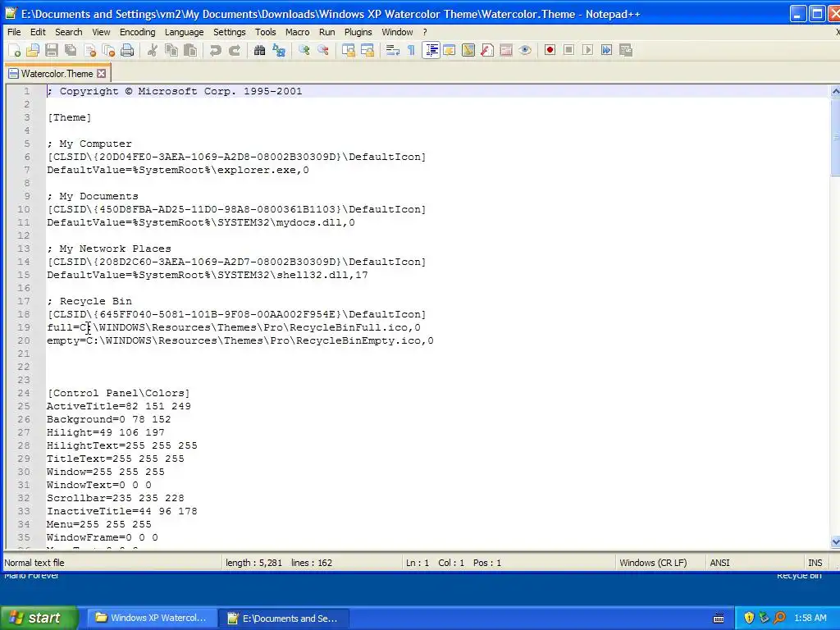The image size is (840, 630).
Task: Save the recorded macro with the last toolbar icon
Action: [x=625, y=50]
